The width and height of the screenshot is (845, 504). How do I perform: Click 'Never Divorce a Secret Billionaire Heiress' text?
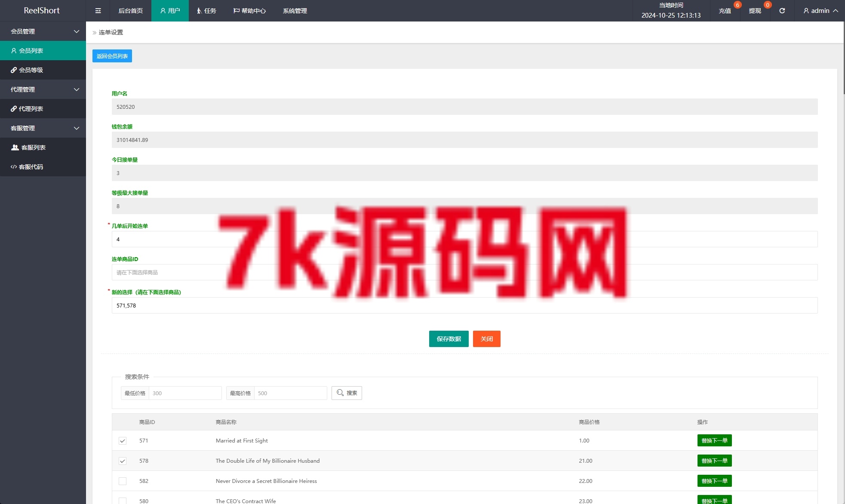[266, 481]
